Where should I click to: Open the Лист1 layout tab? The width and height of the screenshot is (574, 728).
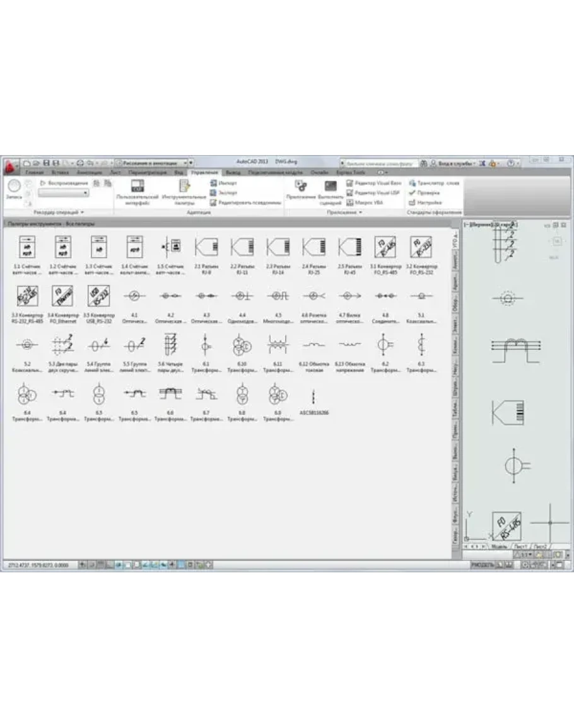pyautogui.click(x=520, y=546)
